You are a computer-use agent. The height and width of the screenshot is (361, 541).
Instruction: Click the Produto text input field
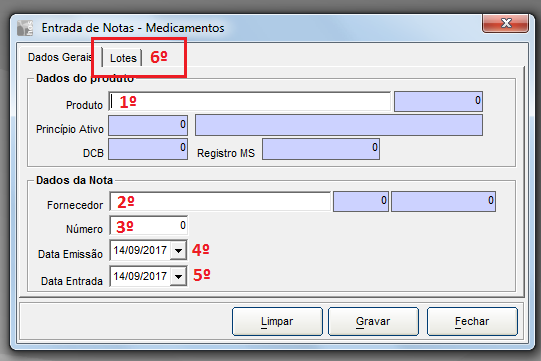coord(249,101)
